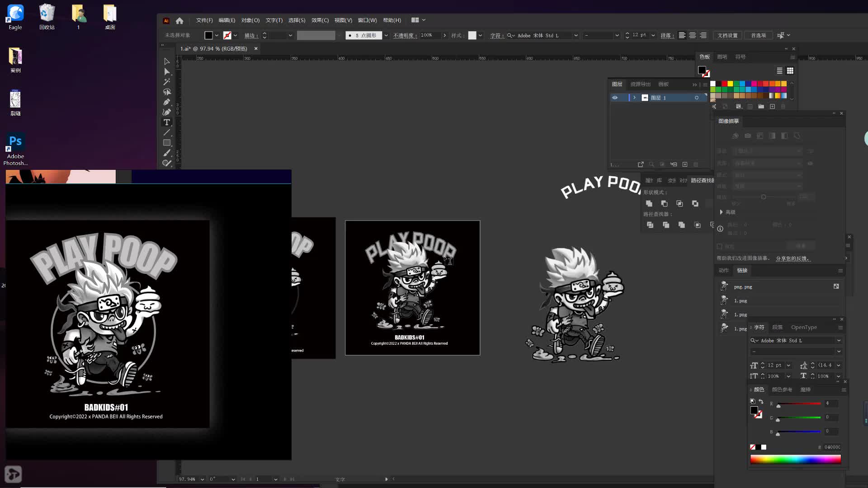Select the Selection tool arrow
Image resolution: width=868 pixels, height=488 pixels.
coord(167,61)
